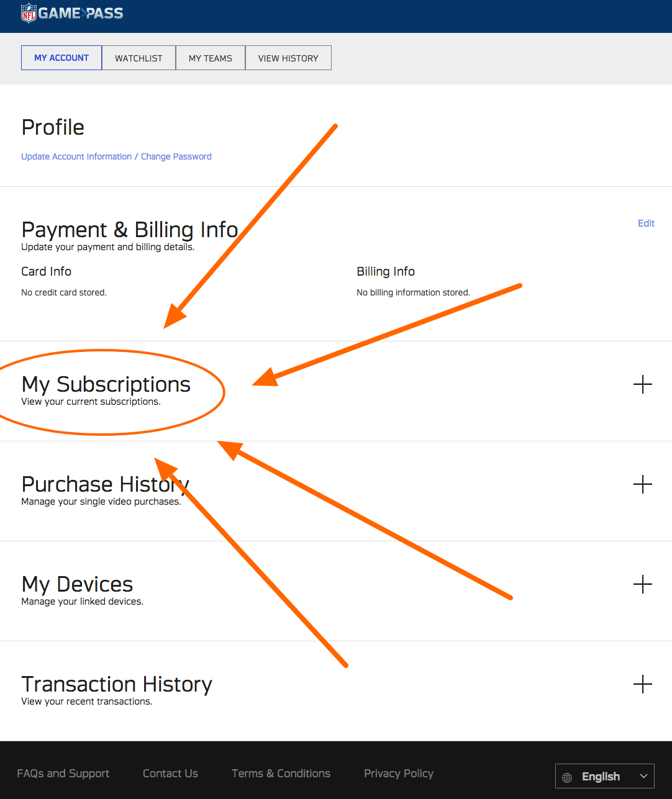Expand My Devices with plus icon
Viewport: 672px width, 799px height.
(643, 584)
